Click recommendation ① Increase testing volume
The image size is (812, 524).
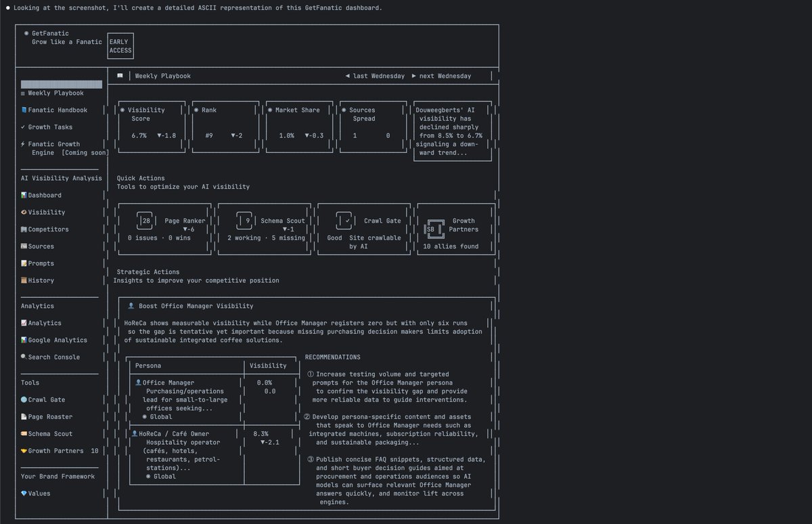[386, 387]
